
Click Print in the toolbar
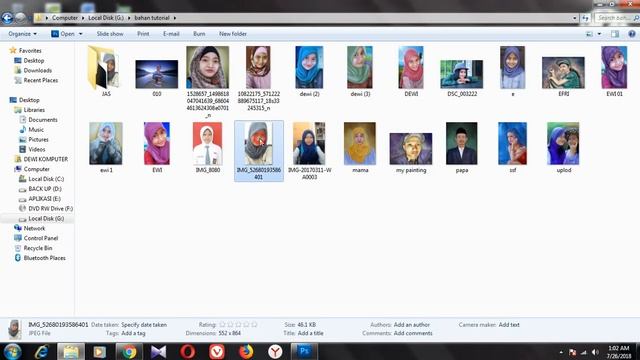point(143,34)
